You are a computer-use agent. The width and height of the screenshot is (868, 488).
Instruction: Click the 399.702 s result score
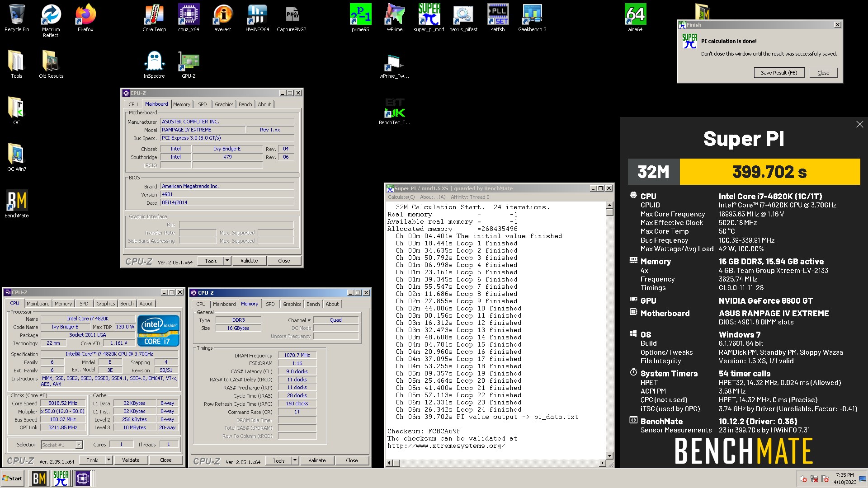(769, 172)
